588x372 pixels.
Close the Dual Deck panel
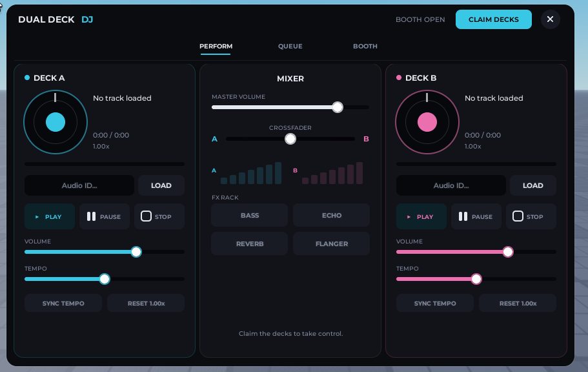550,19
